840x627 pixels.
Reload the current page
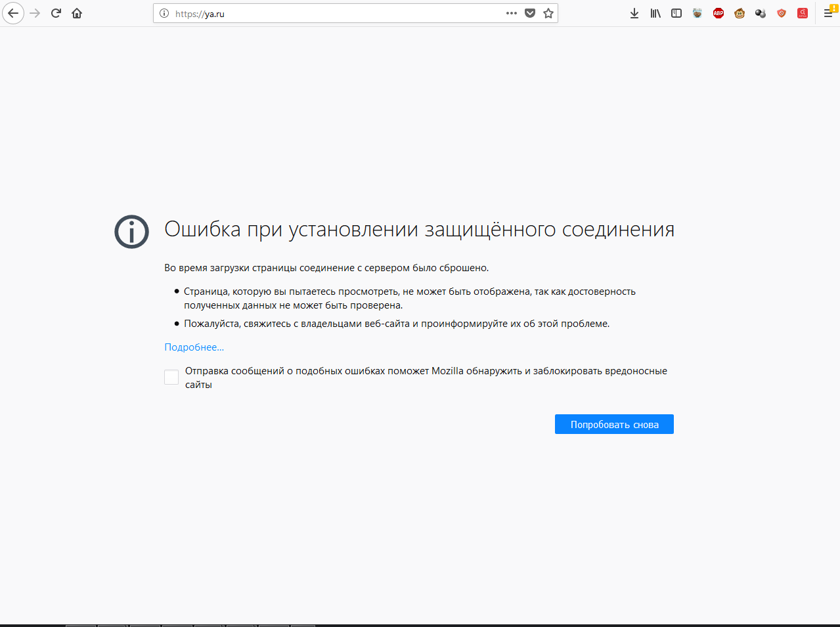pos(55,12)
